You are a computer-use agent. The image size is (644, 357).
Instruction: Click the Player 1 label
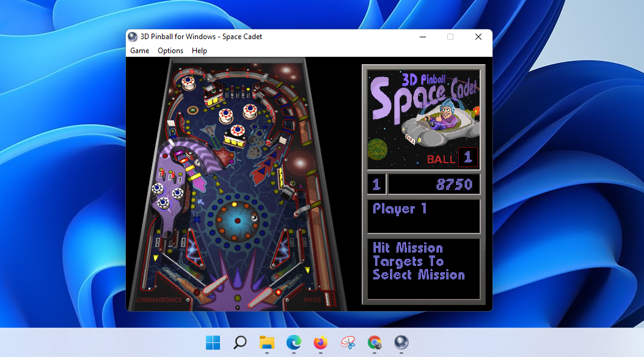[x=399, y=209]
